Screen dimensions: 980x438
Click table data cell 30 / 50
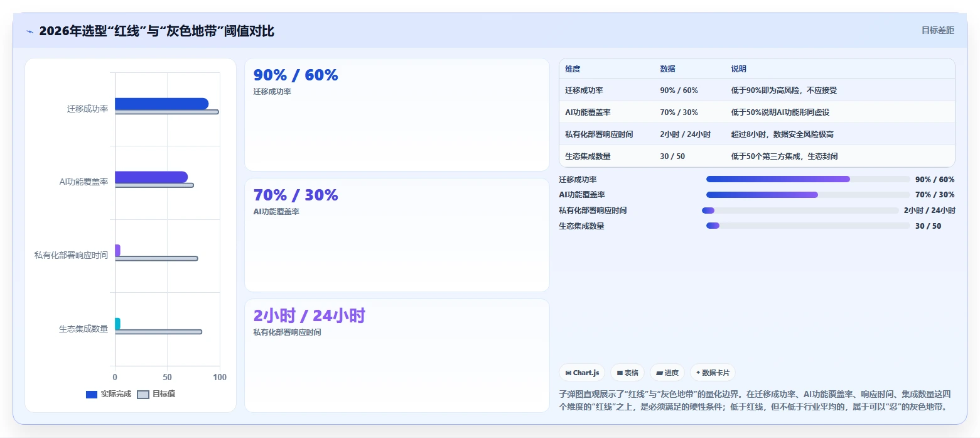coord(673,156)
